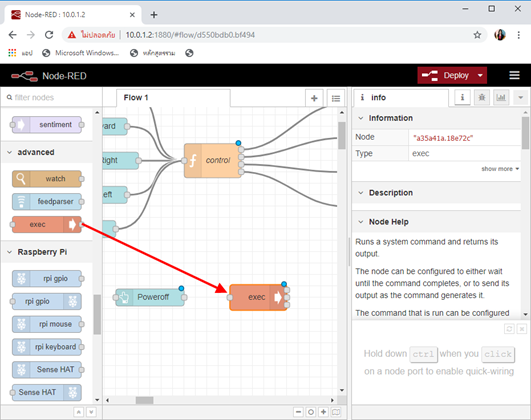Focus the filter nodes search field
This screenshot has height=420, width=531.
[51, 98]
